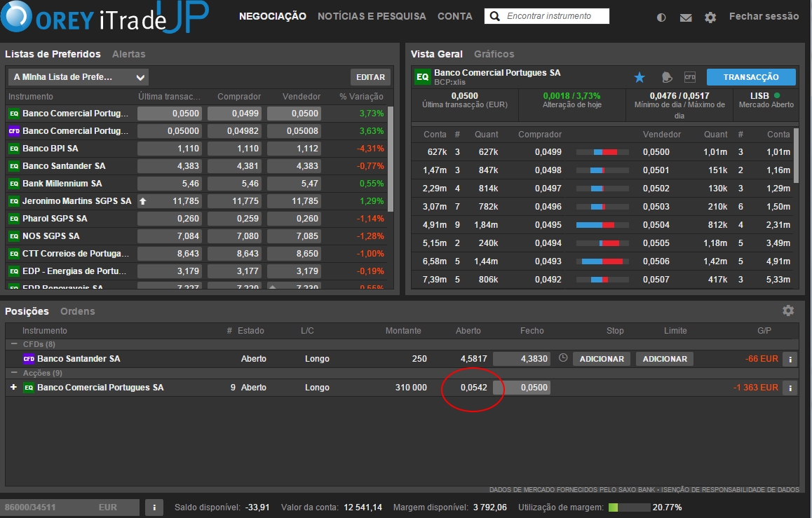Switch to the Gráficos tab

click(494, 54)
